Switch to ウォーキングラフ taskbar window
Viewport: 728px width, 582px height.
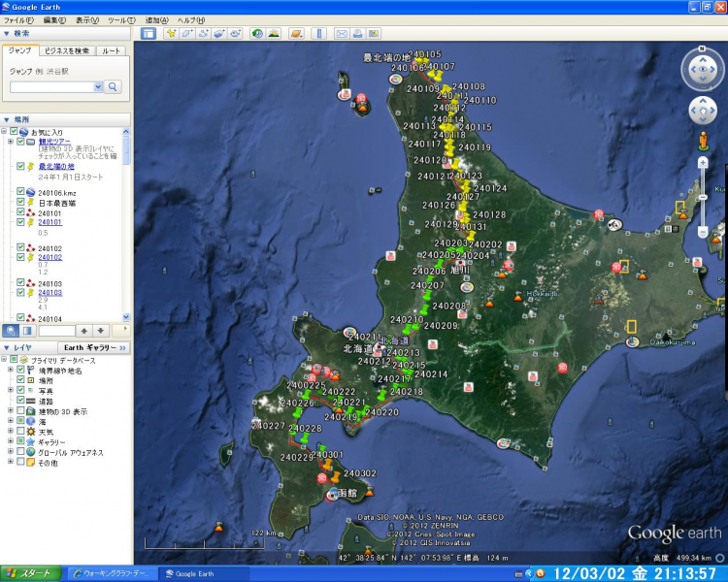click(112, 573)
